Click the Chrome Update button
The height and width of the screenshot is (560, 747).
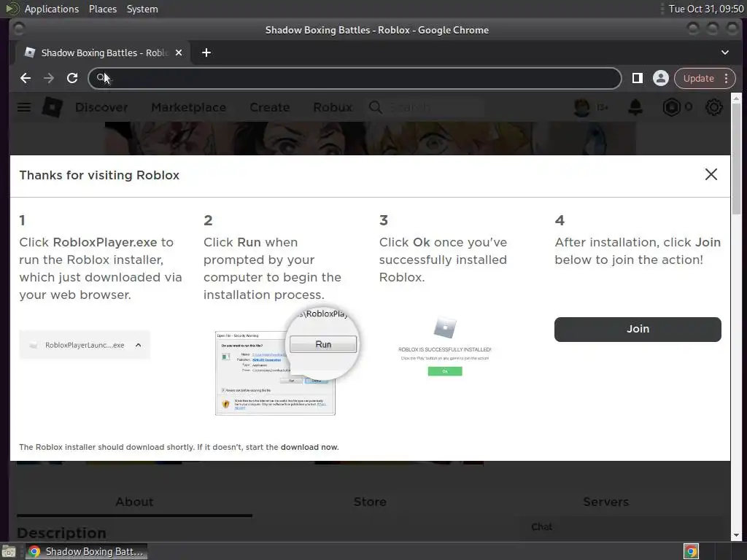tap(698, 78)
